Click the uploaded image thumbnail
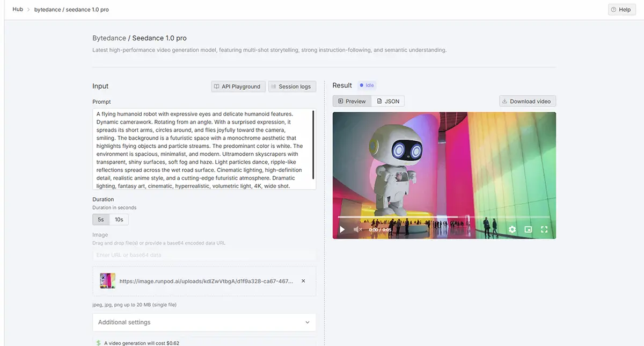 [108, 281]
